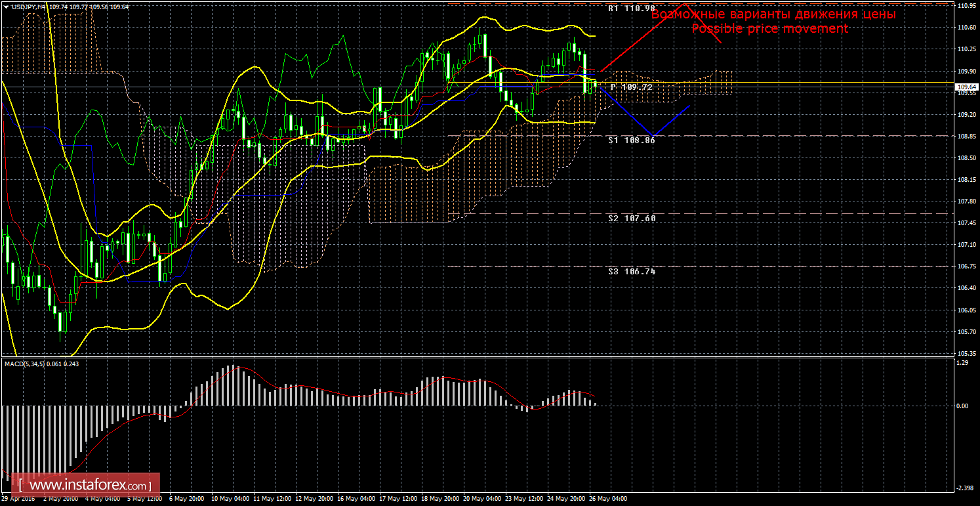This screenshot has width=980, height=506.
Task: Click the blue V-shaped forecast line bottom
Action: click(x=651, y=135)
